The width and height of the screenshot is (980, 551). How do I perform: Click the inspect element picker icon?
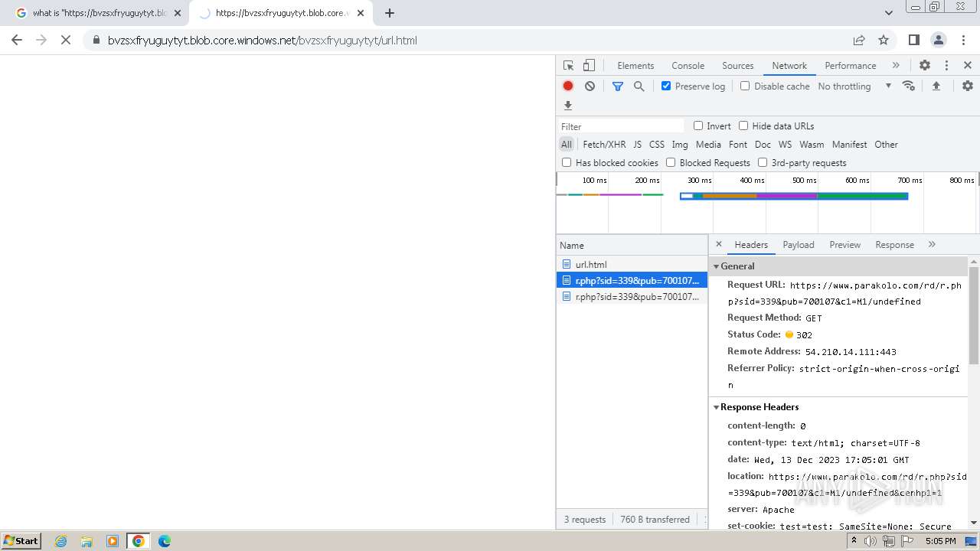(568, 66)
